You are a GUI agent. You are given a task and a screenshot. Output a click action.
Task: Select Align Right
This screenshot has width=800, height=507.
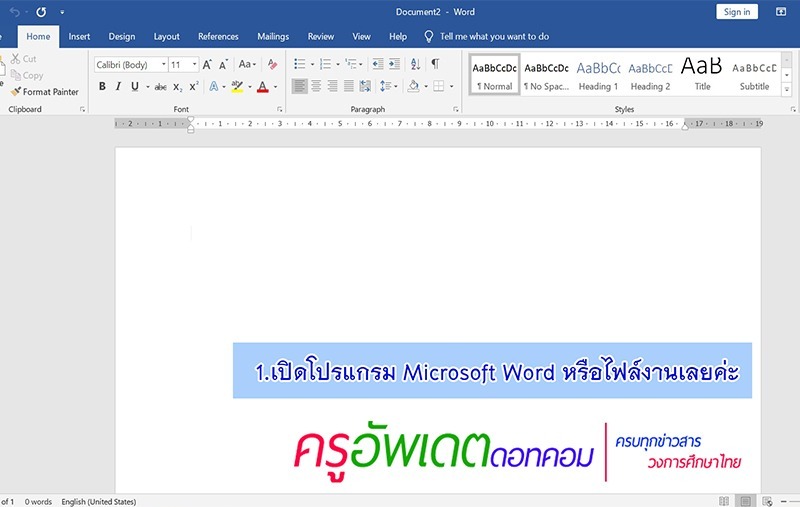pyautogui.click(x=332, y=86)
